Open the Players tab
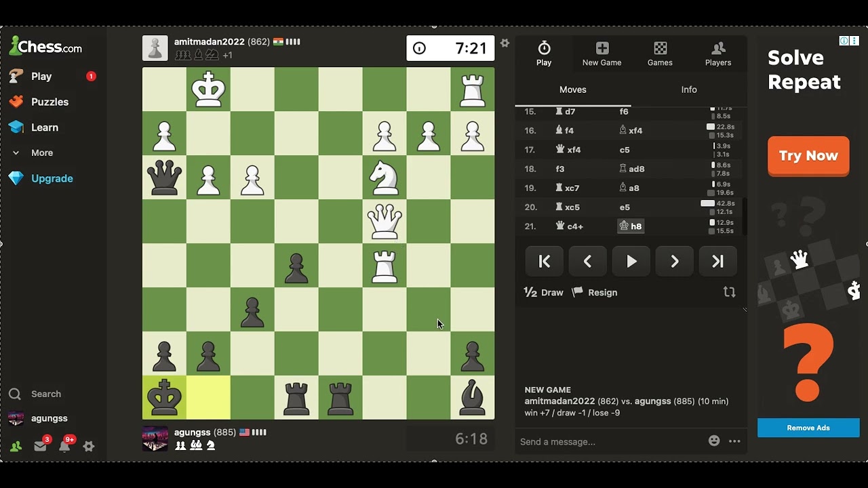This screenshot has width=868, height=488. tap(718, 54)
